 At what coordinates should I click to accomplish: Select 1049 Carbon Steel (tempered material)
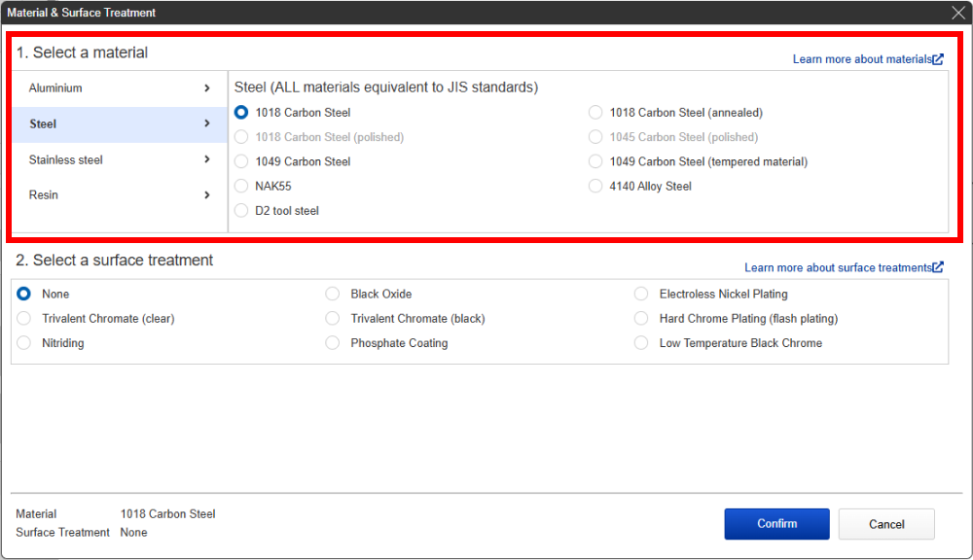[595, 161]
